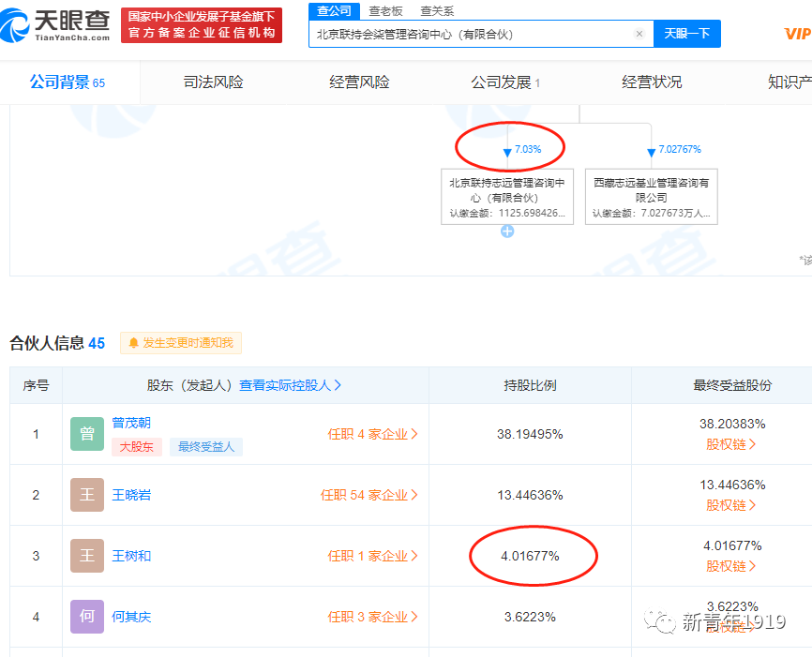Click the 3.6223% holding ratio cell
The image size is (812, 657).
530,617
